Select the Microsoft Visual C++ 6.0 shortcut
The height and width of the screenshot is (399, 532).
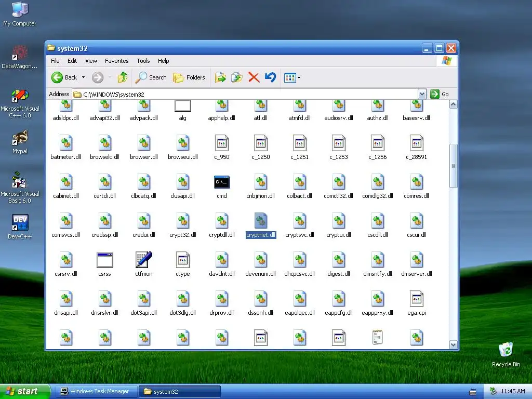20,103
